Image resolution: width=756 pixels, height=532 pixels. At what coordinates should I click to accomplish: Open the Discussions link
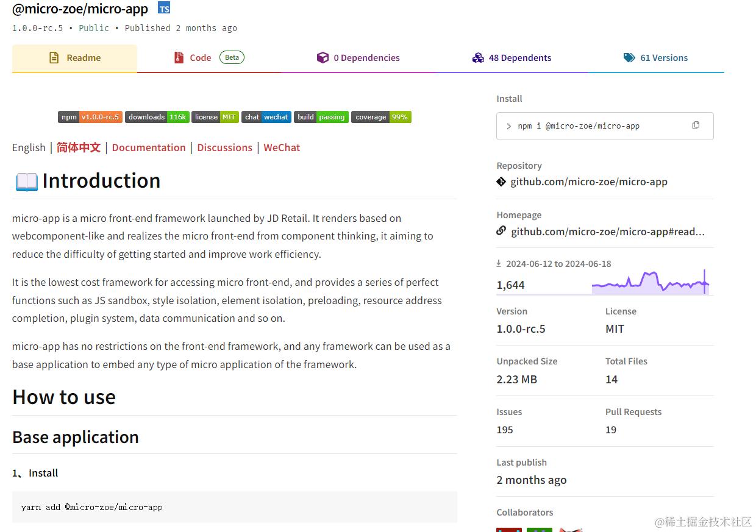coord(224,147)
